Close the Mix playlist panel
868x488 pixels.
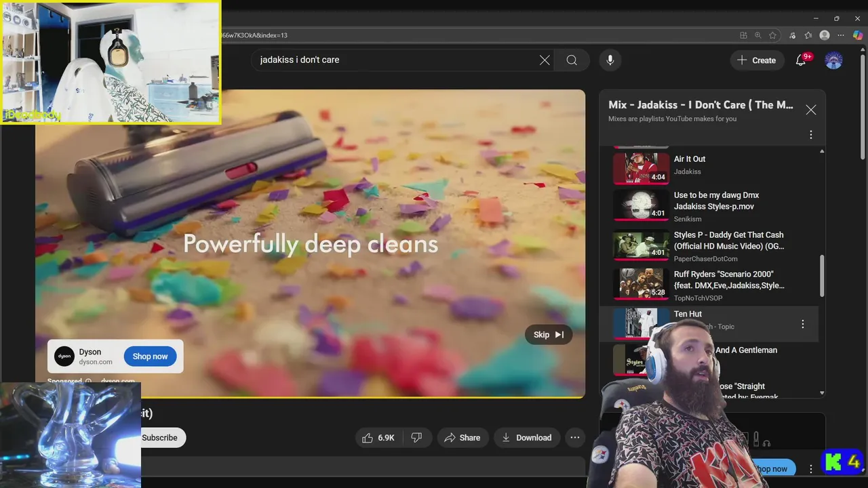tap(811, 110)
